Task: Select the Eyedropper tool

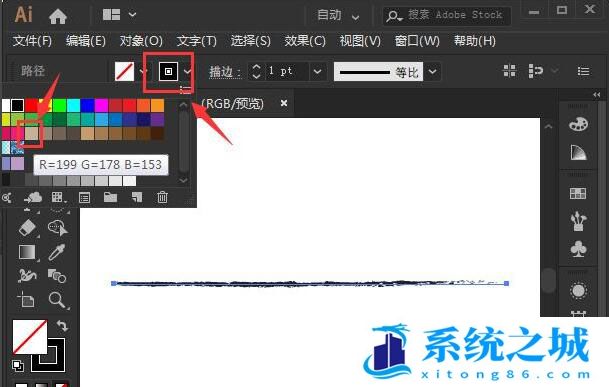Action: click(57, 252)
